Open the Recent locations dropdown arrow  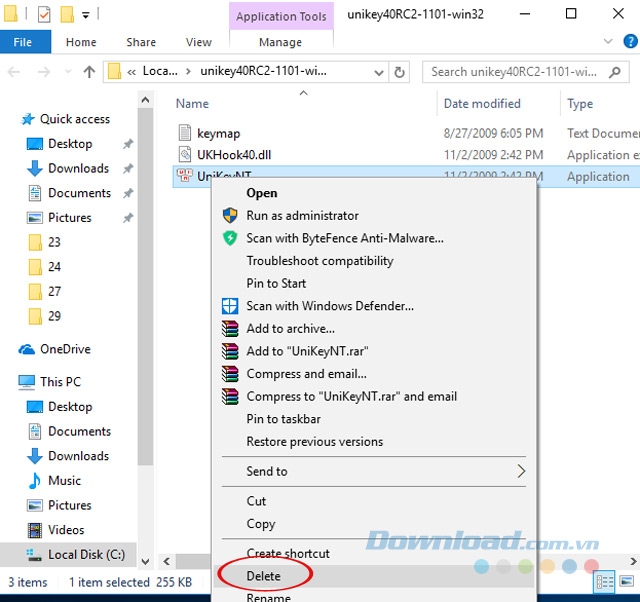click(x=67, y=72)
